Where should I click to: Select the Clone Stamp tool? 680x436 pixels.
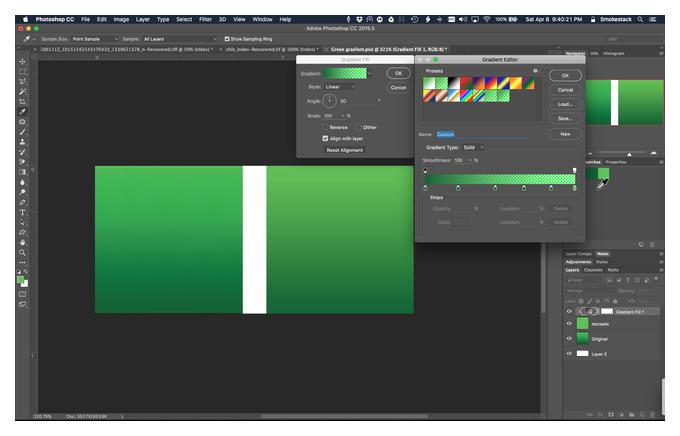23,142
